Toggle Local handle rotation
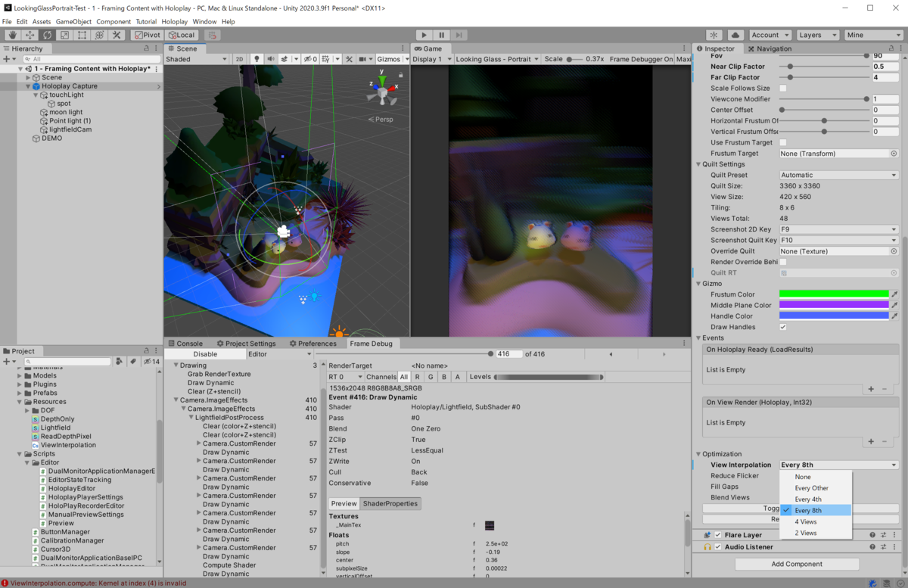908x588 pixels. (x=182, y=35)
